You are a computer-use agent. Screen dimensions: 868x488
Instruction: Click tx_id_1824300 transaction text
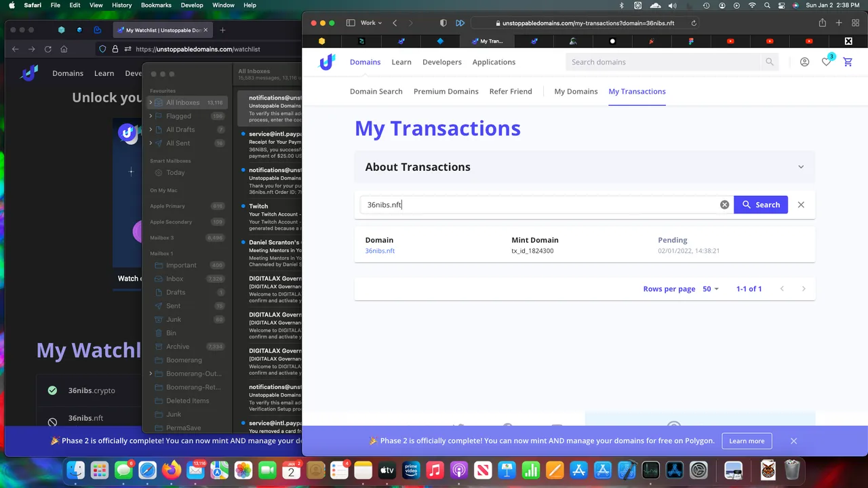(x=532, y=251)
